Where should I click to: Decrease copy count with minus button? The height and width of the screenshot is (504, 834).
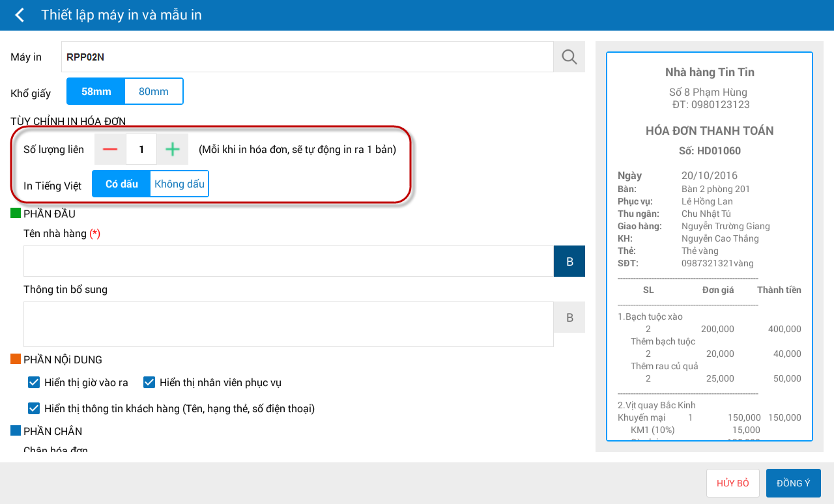coord(110,149)
